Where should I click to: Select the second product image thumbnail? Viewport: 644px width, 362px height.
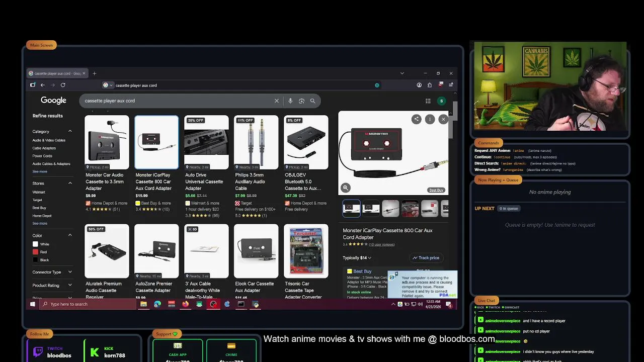(x=371, y=209)
